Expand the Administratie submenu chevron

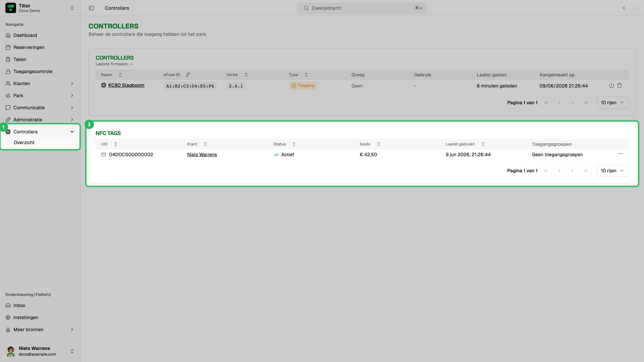(x=72, y=120)
